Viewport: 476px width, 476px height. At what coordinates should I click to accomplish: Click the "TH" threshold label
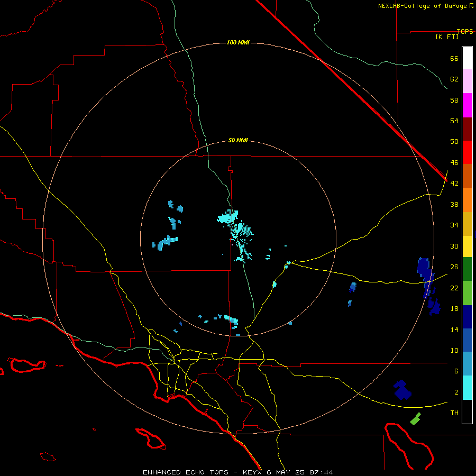454,413
